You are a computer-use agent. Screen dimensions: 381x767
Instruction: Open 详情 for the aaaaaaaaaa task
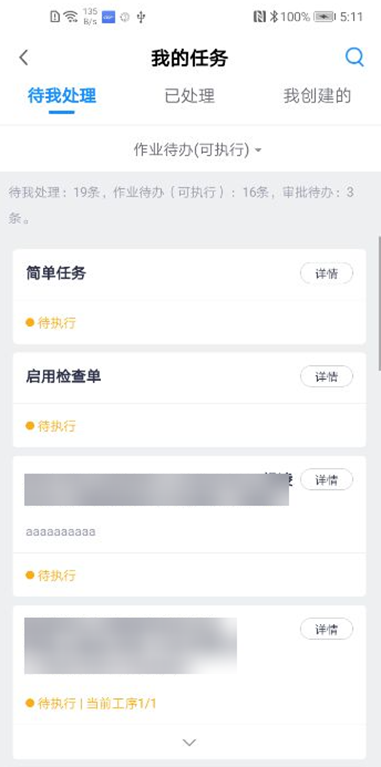[326, 479]
